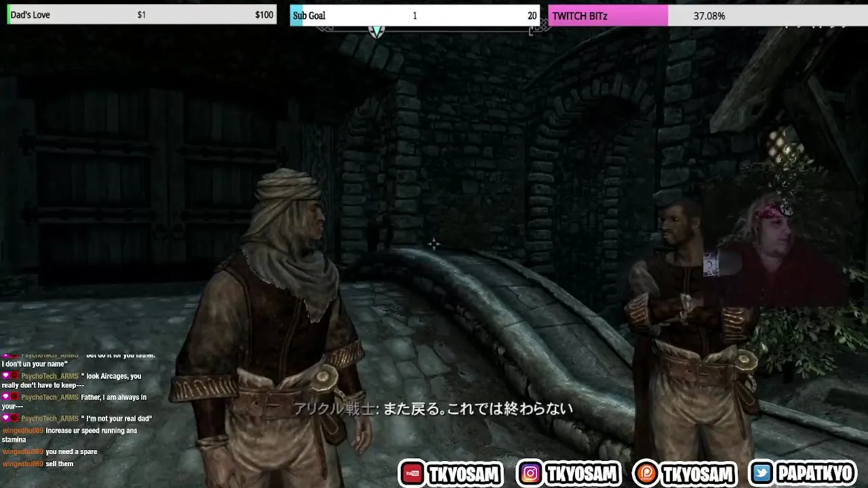Image resolution: width=868 pixels, height=488 pixels.
Task: Click the Dad's Love donation progress bar
Action: [x=142, y=15]
